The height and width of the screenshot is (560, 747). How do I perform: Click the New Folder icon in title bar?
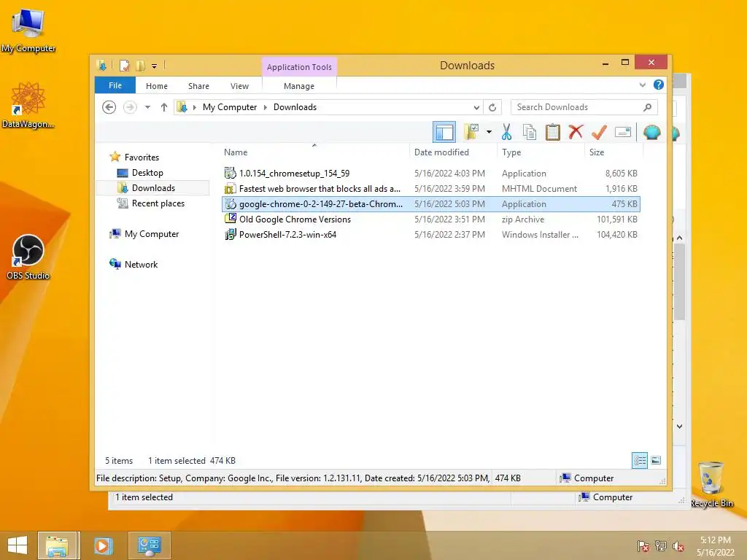tap(141, 65)
